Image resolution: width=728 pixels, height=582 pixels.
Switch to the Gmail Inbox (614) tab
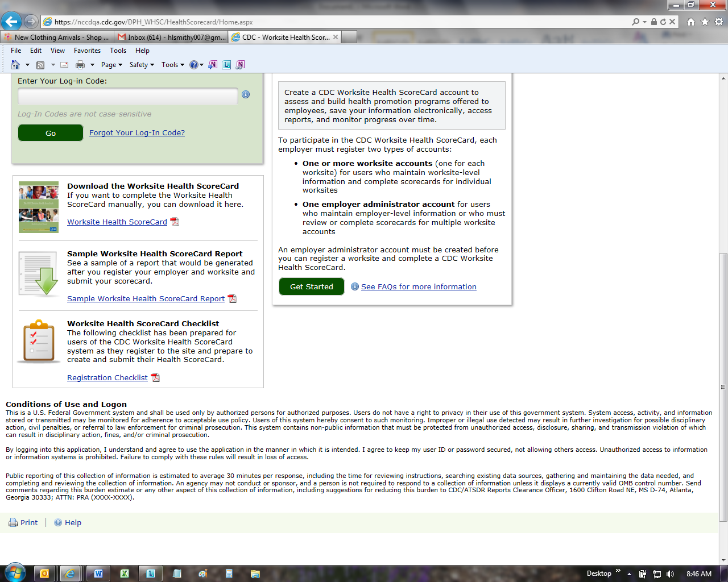[x=171, y=37]
